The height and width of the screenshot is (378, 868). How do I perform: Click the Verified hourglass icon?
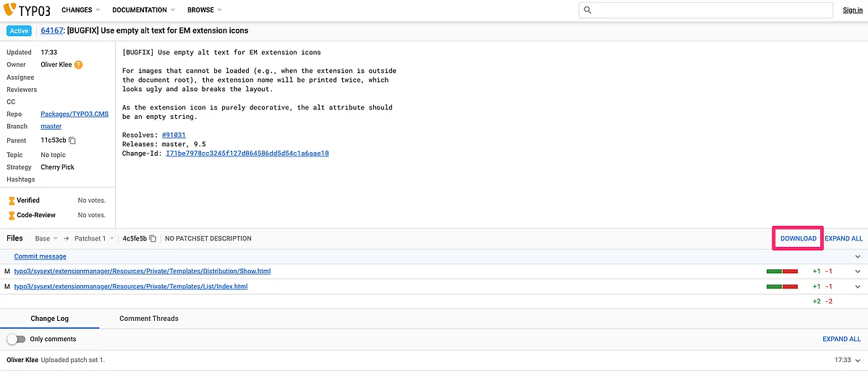pyautogui.click(x=11, y=201)
